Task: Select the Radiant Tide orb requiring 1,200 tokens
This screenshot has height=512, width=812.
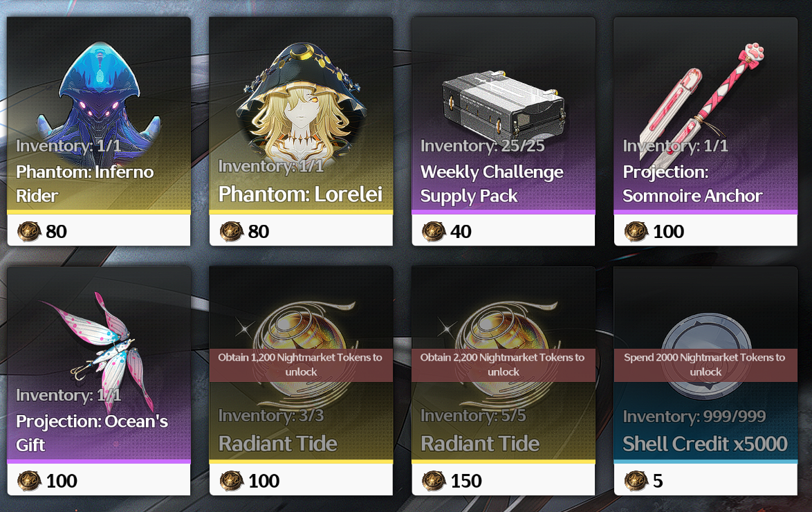Action: pos(301,352)
